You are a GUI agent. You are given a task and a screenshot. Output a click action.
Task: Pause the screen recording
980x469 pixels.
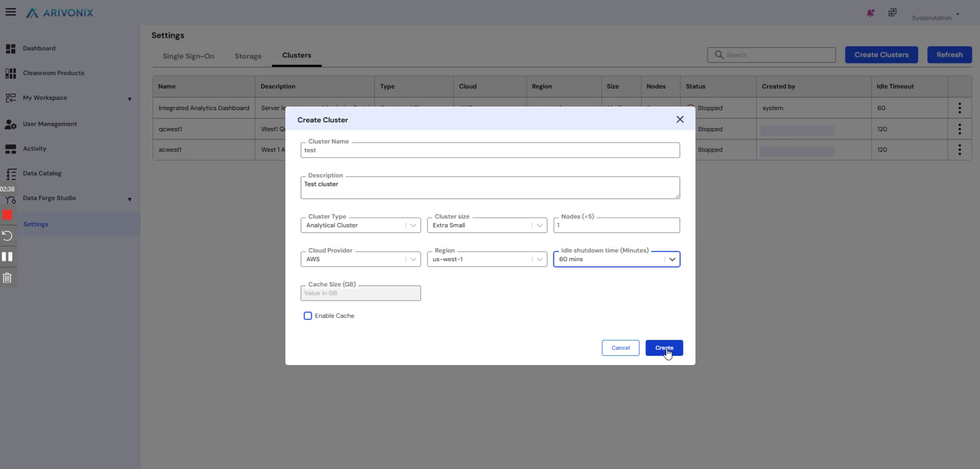pyautogui.click(x=7, y=257)
